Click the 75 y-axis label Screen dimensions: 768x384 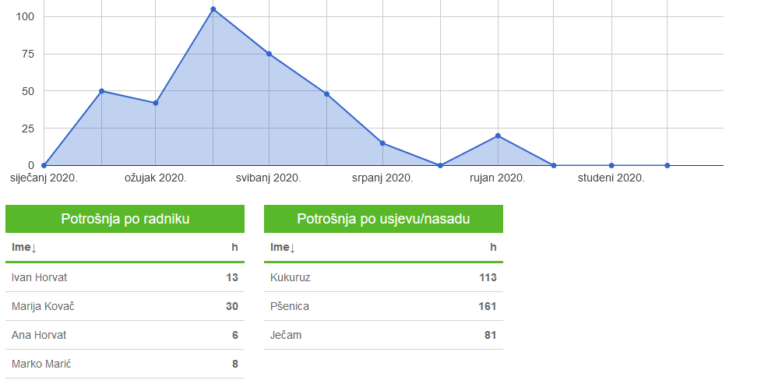[x=28, y=54]
